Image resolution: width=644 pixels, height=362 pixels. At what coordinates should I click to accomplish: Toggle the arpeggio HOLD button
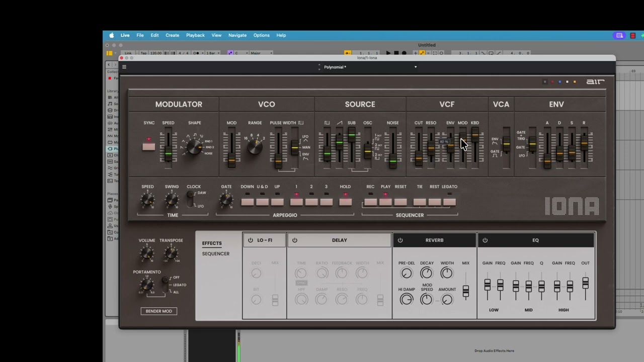[345, 202]
